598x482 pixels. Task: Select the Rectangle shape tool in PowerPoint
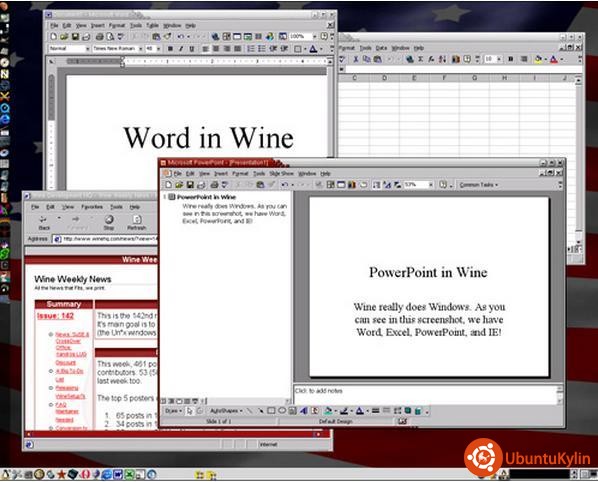point(271,411)
